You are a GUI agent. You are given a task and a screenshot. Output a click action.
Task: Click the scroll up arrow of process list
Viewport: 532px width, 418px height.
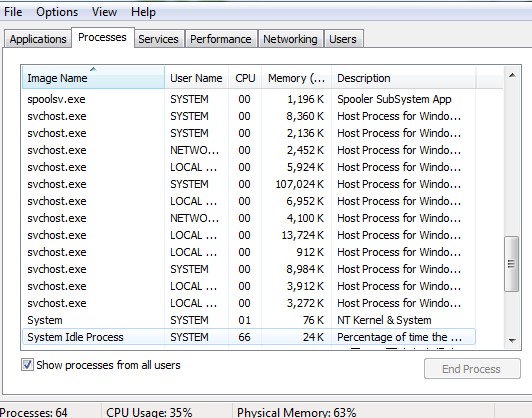tap(512, 75)
